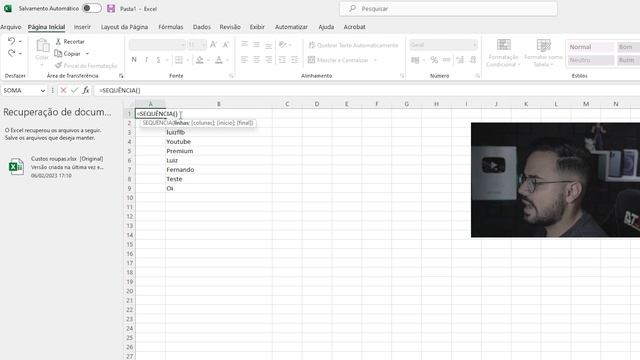Align text to top icon

[244, 44]
